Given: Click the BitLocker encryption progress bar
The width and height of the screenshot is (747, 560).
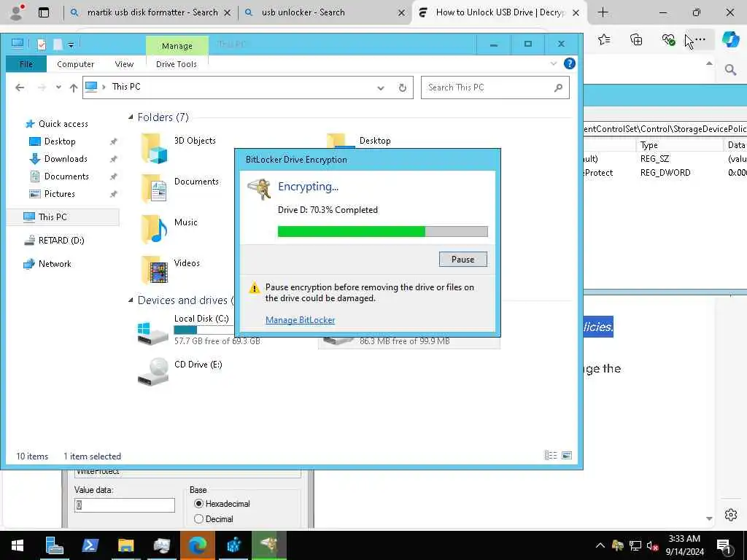Looking at the screenshot, I should click(x=382, y=231).
